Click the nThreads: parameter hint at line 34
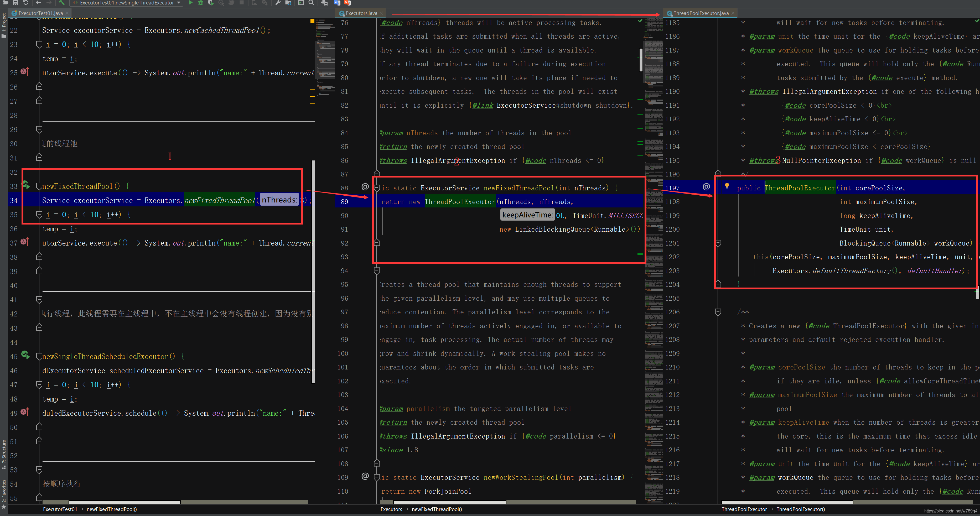The image size is (980, 516). pos(280,200)
